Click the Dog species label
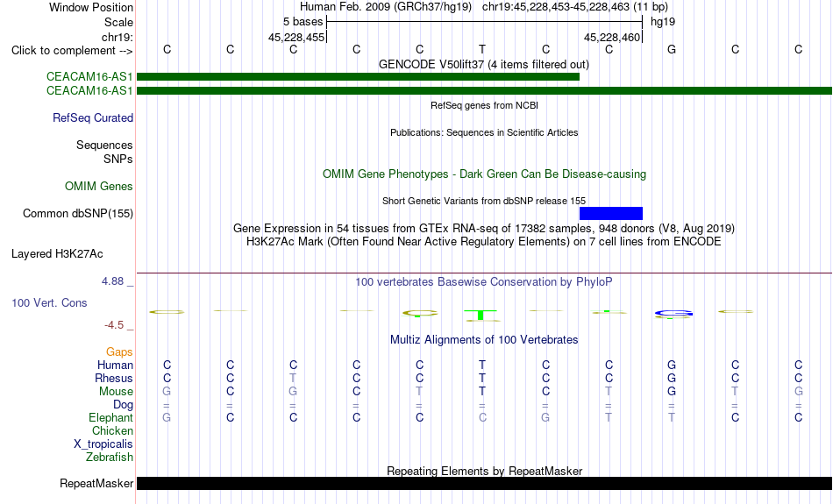This screenshot has height=504, width=833. (x=124, y=405)
